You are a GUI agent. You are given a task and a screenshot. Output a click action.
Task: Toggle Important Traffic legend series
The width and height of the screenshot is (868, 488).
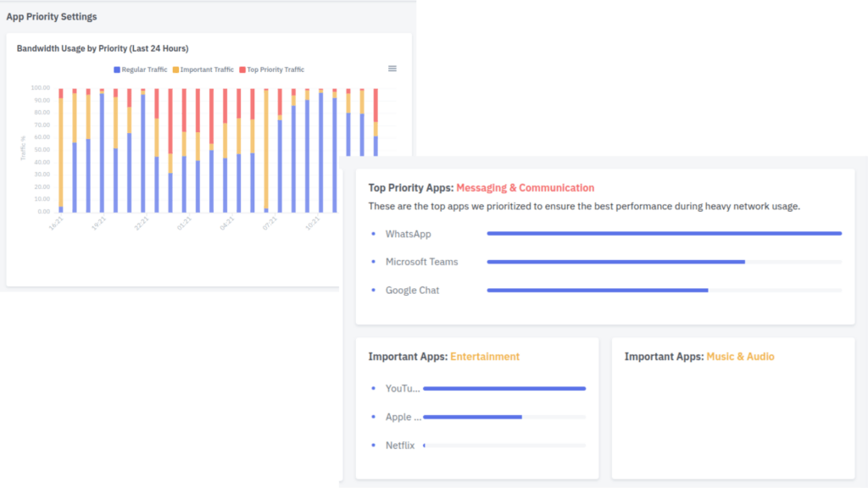tap(207, 69)
